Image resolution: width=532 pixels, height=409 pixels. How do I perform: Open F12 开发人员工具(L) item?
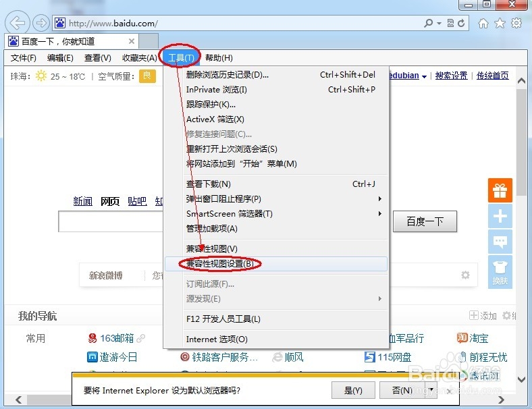coord(276,319)
